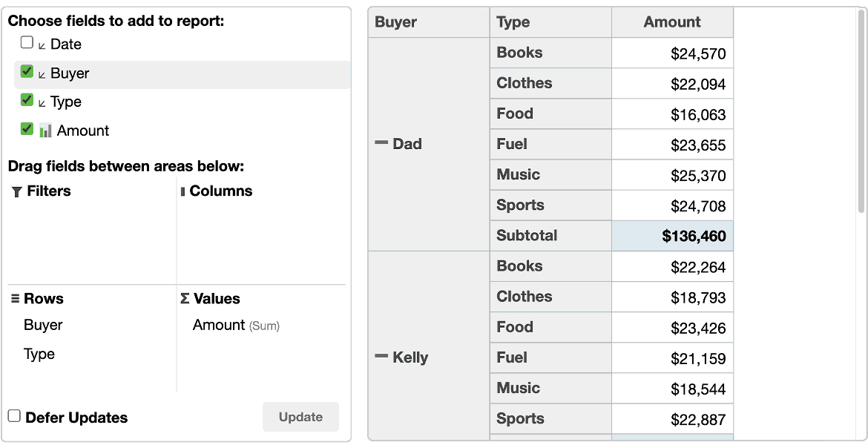Click the Columns area bar icon
The height and width of the screenshot is (445, 868).
(x=183, y=191)
